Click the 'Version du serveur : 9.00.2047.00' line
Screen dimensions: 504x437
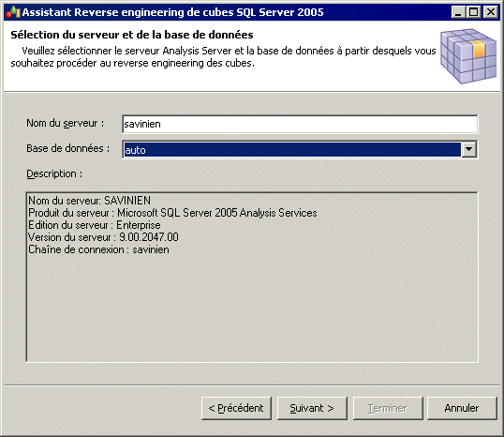(103, 237)
